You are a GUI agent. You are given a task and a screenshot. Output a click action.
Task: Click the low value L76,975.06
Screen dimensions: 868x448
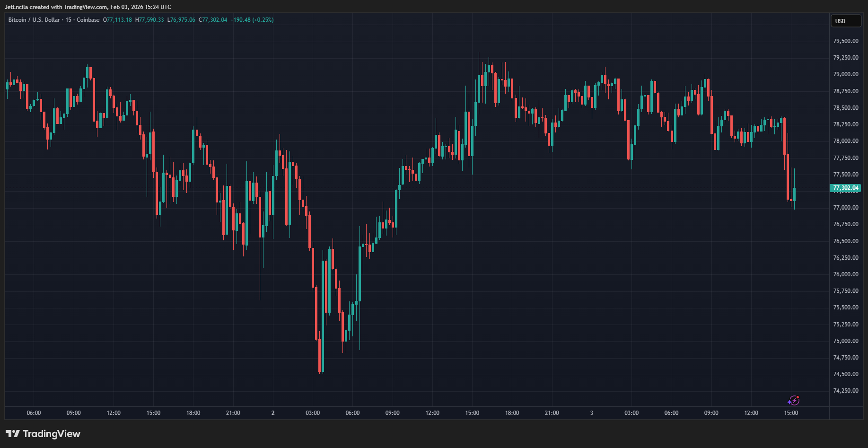pyautogui.click(x=181, y=20)
